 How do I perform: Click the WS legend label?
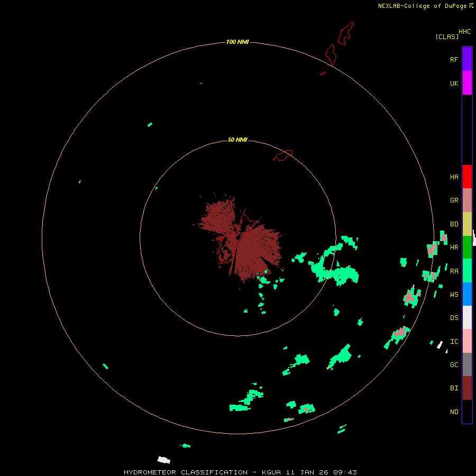[x=454, y=295]
